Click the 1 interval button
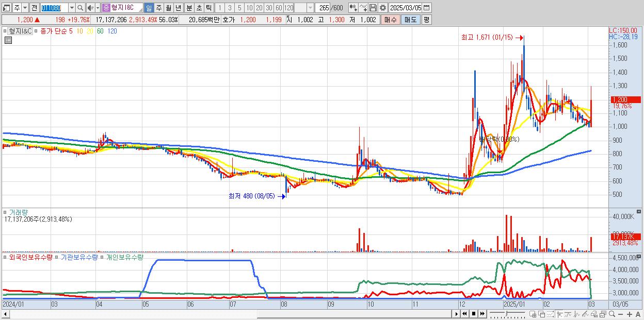Screen dimensions: 644x320 tap(220, 8)
